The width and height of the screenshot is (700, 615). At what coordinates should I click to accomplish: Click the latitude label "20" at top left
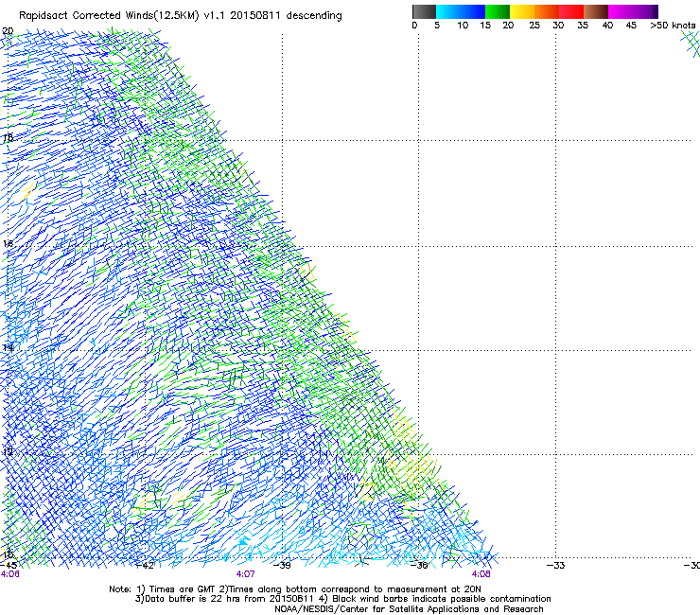8,31
